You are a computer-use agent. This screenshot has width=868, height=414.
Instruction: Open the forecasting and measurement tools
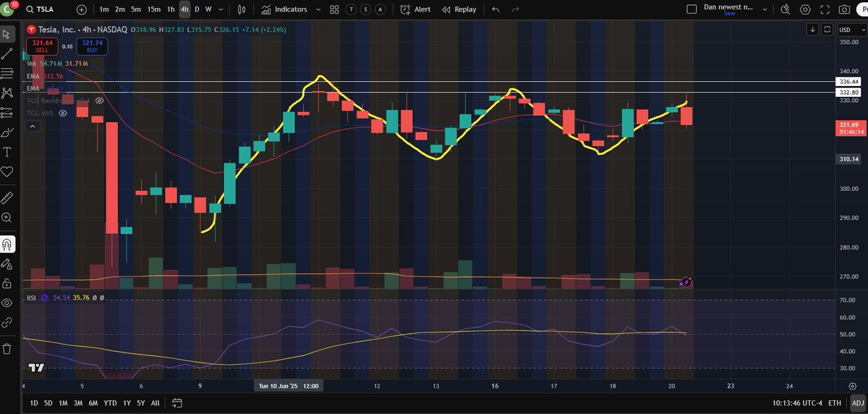7,113
